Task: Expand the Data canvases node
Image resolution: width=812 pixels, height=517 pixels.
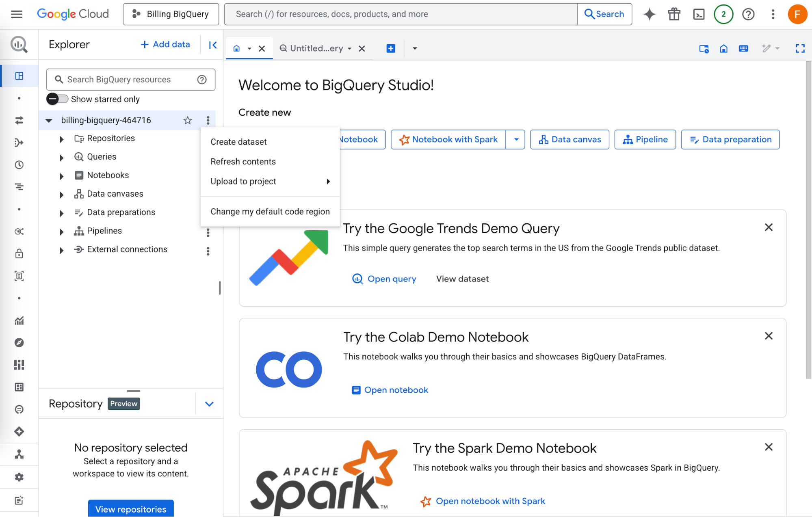Action: pos(61,195)
